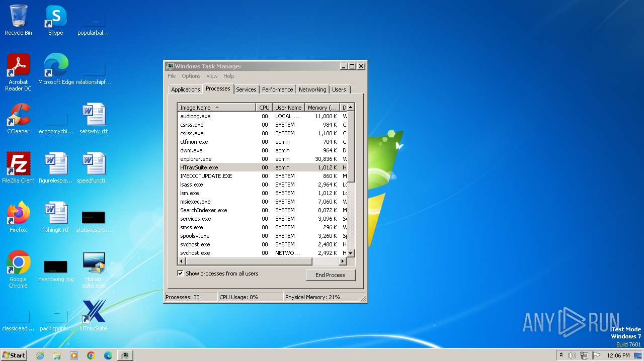Screen dimensions: 644x362
Task: Sort by CPU column header
Action: pyautogui.click(x=264, y=107)
